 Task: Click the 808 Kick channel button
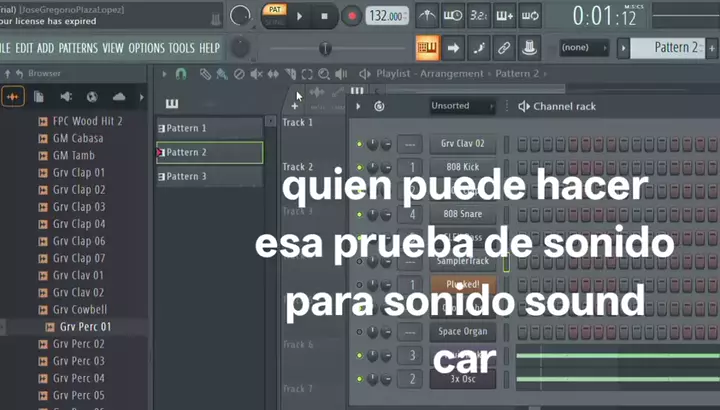(462, 167)
